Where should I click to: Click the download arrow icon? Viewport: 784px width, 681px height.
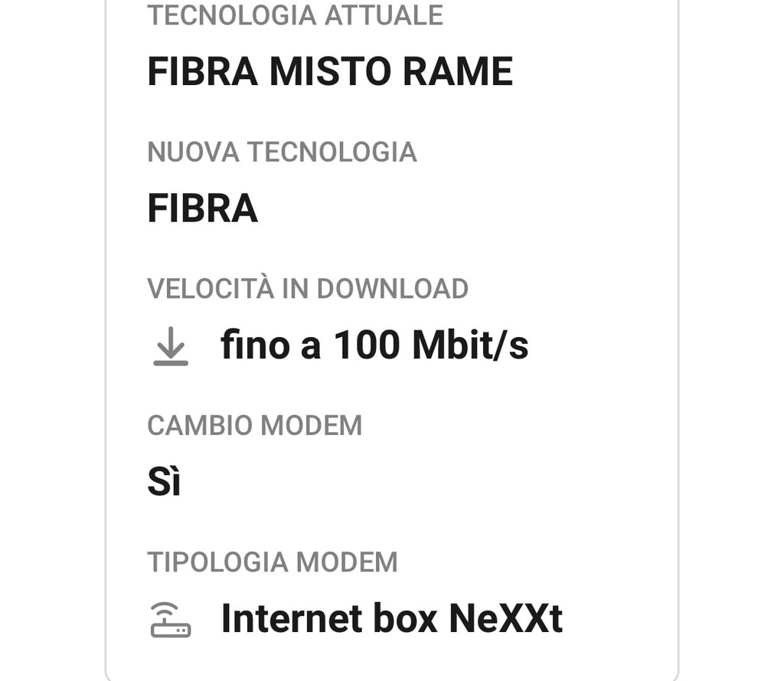[170, 346]
